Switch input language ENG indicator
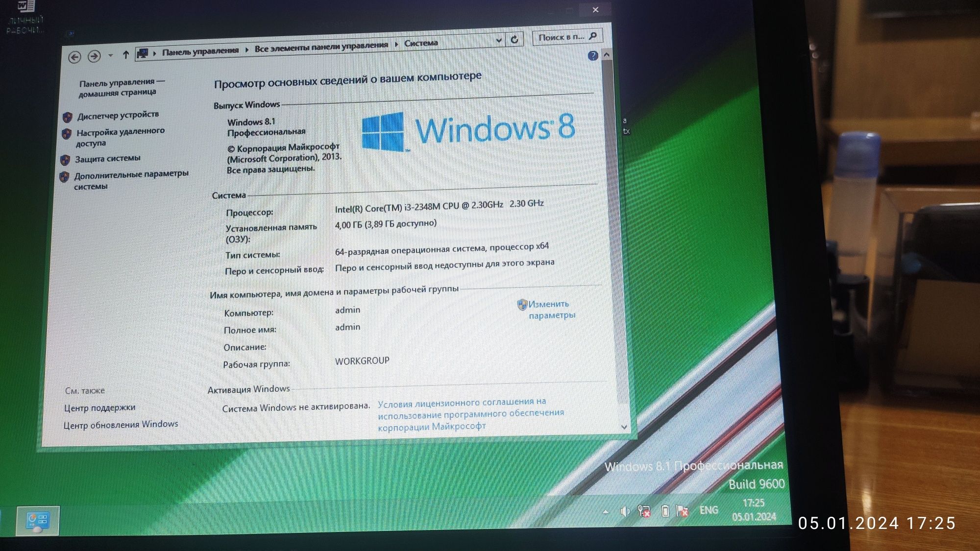 [x=709, y=510]
